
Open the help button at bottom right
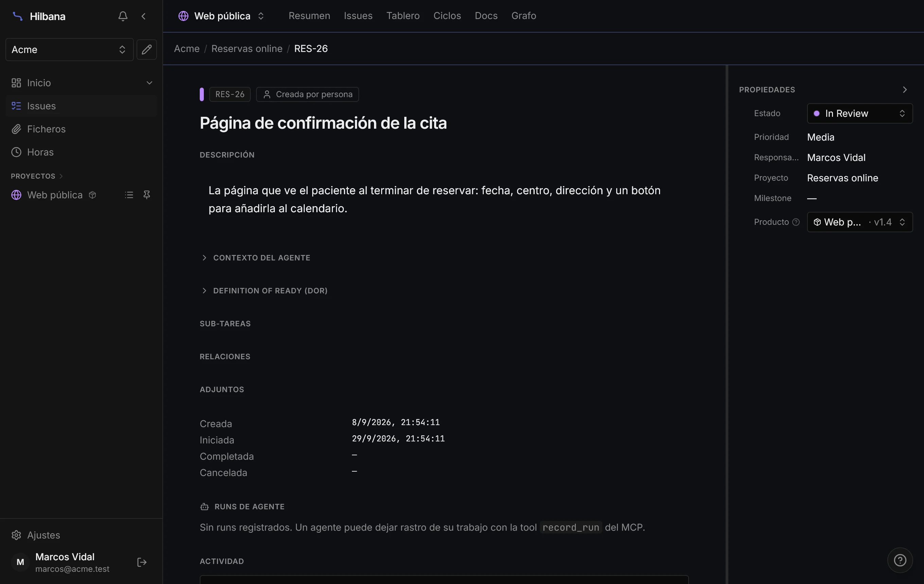click(x=900, y=560)
